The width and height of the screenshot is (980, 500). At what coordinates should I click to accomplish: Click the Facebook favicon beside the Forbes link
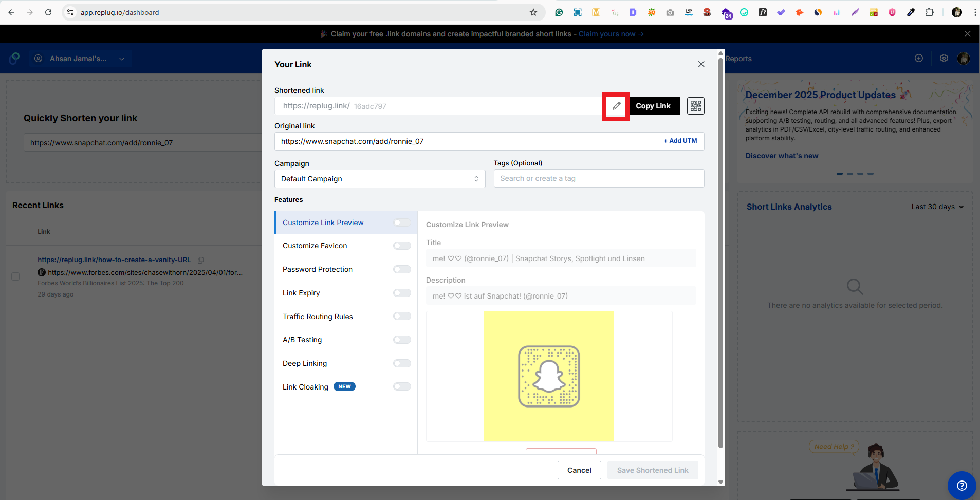click(41, 272)
